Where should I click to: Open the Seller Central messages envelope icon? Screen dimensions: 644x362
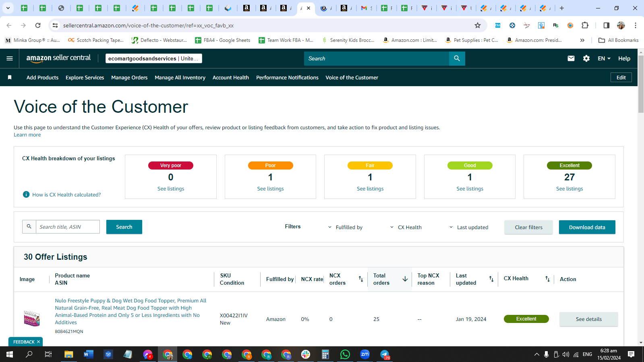[571, 58]
